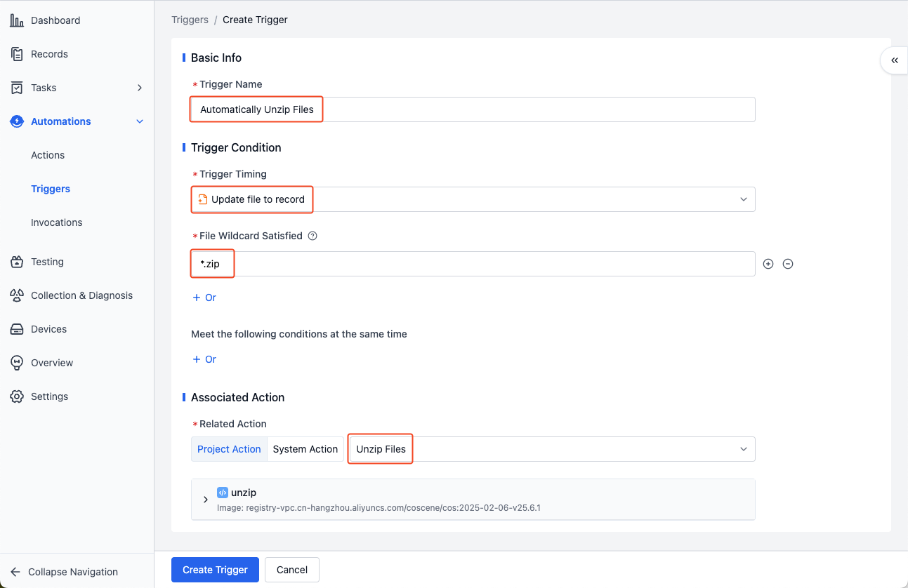Click the Collapse Navigation arrow icon
This screenshot has height=588, width=908.
tap(15, 572)
